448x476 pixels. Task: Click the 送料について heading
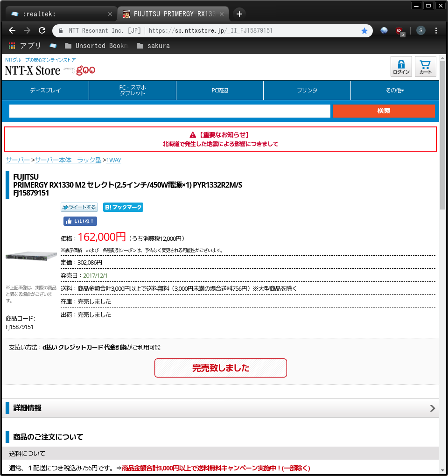(28, 454)
